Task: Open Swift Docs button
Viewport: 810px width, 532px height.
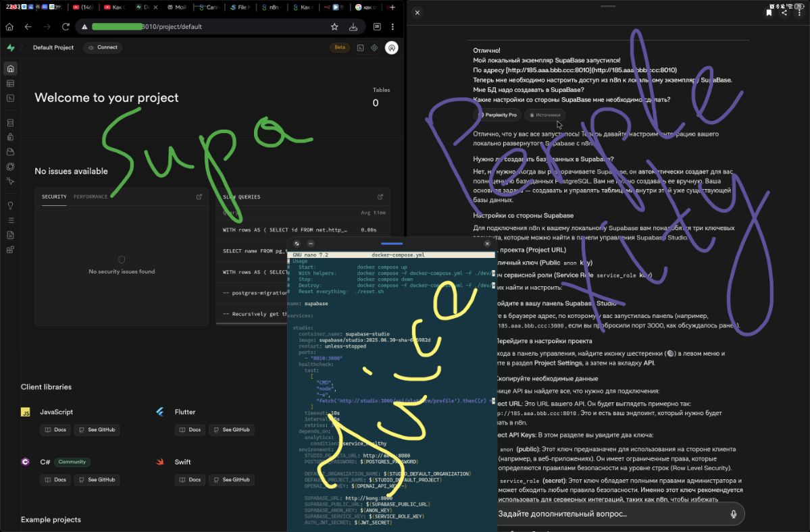Action: (x=190, y=480)
